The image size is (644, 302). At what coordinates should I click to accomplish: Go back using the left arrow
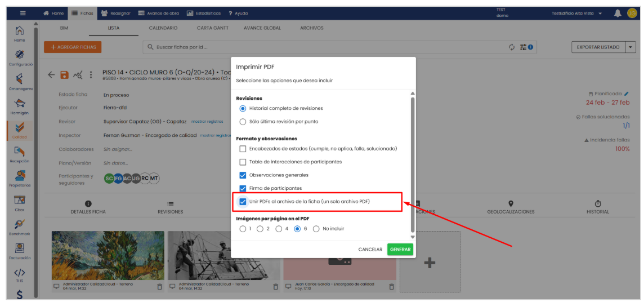51,75
